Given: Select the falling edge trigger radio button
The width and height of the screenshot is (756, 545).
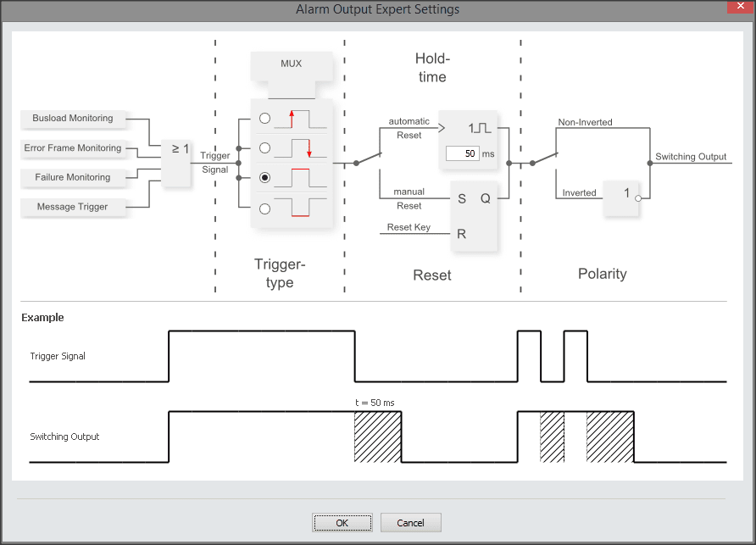Looking at the screenshot, I should (x=265, y=148).
